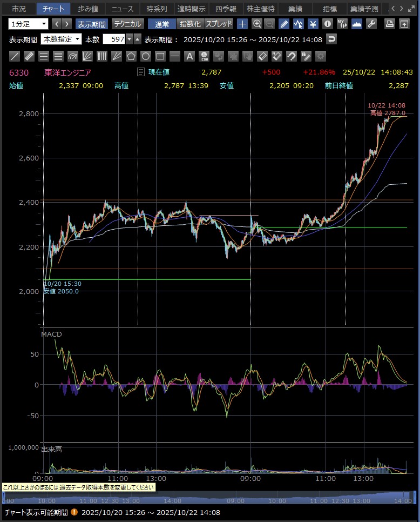This screenshot has height=522, width=420.
Task: Click the text annotation A tool
Action: (189, 56)
